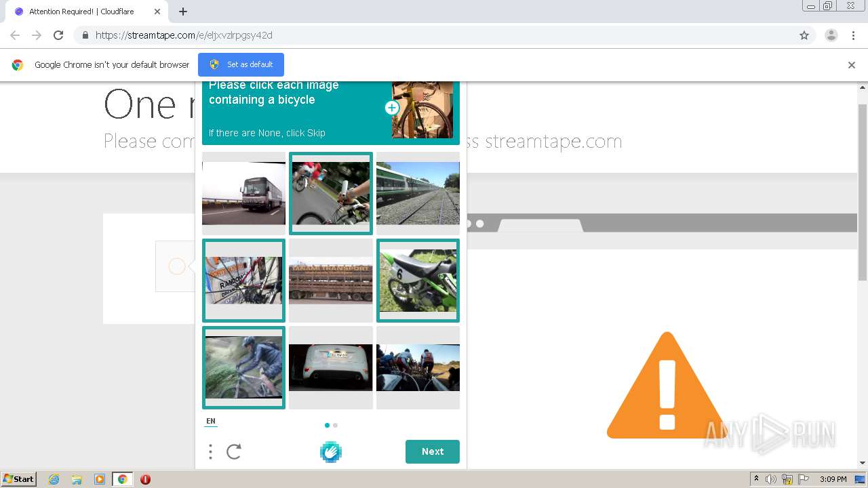Click the 3:09 PM clock

click(x=833, y=479)
